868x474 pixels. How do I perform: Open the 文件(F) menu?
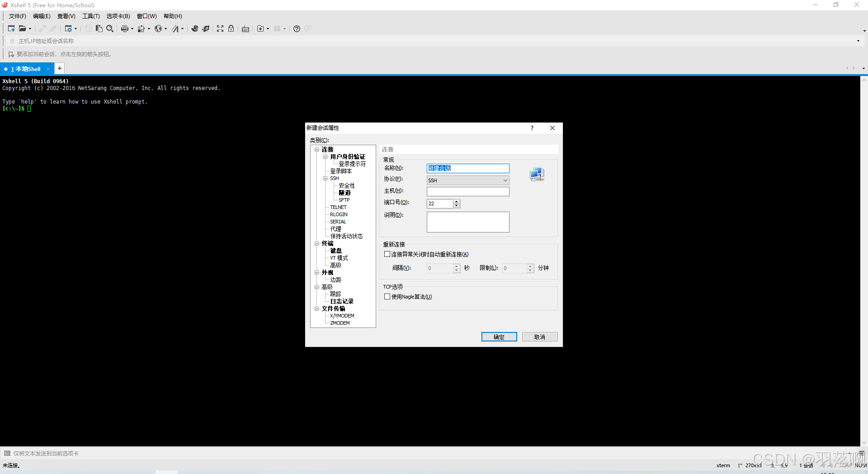18,16
